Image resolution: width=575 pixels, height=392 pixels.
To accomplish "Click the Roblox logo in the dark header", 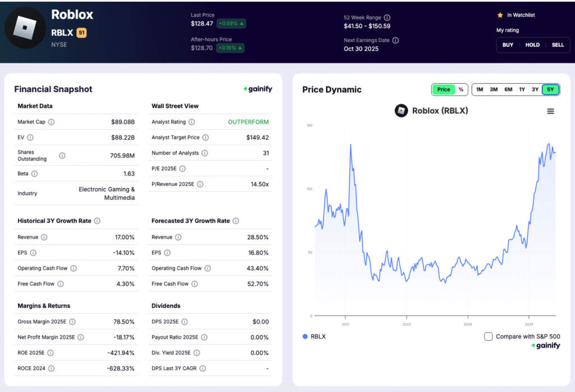I will pyautogui.click(x=24, y=26).
